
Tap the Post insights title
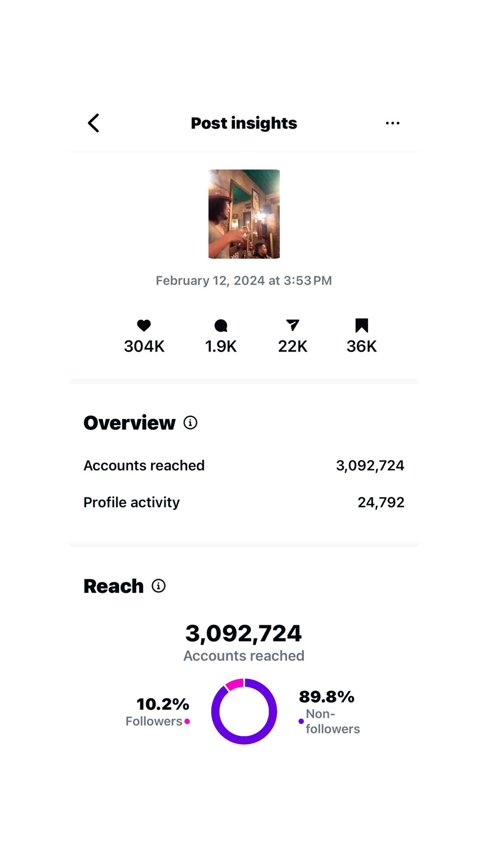(x=244, y=123)
